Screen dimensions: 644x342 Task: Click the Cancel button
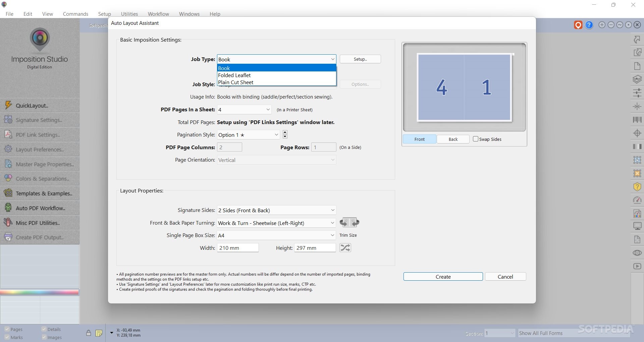coord(505,277)
